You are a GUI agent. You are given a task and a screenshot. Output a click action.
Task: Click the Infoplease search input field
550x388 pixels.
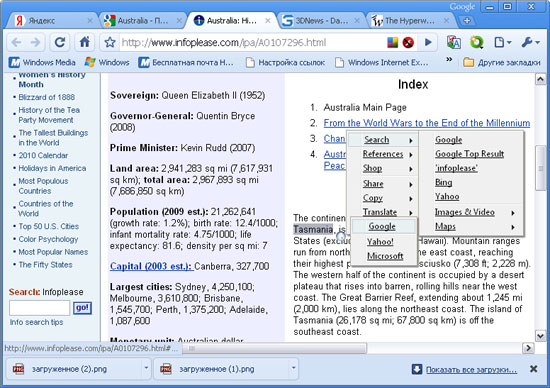coord(39,308)
